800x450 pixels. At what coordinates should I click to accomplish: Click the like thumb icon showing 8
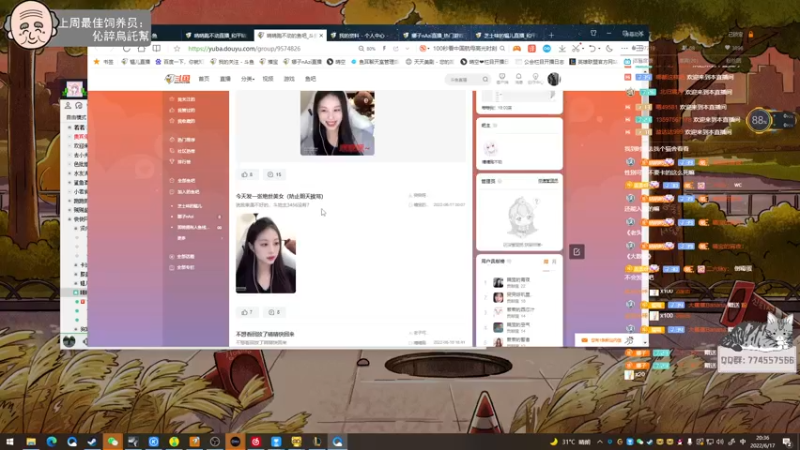pos(244,174)
